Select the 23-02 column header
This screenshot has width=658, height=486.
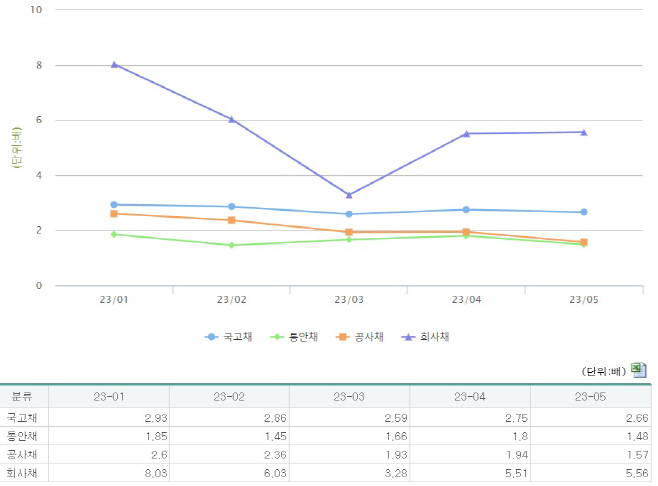click(229, 397)
